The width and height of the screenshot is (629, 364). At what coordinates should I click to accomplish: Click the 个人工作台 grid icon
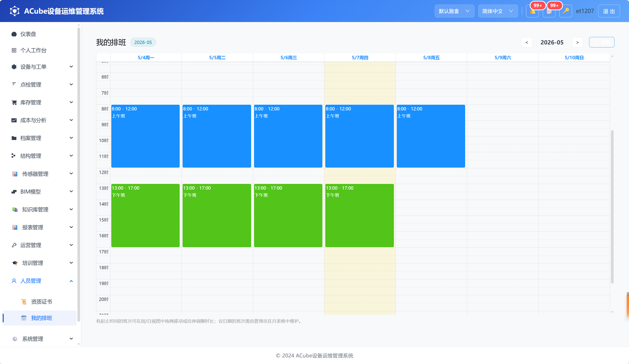click(x=14, y=50)
